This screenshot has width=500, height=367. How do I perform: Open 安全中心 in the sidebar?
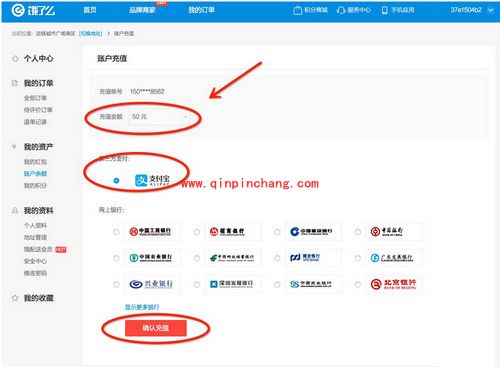35,261
